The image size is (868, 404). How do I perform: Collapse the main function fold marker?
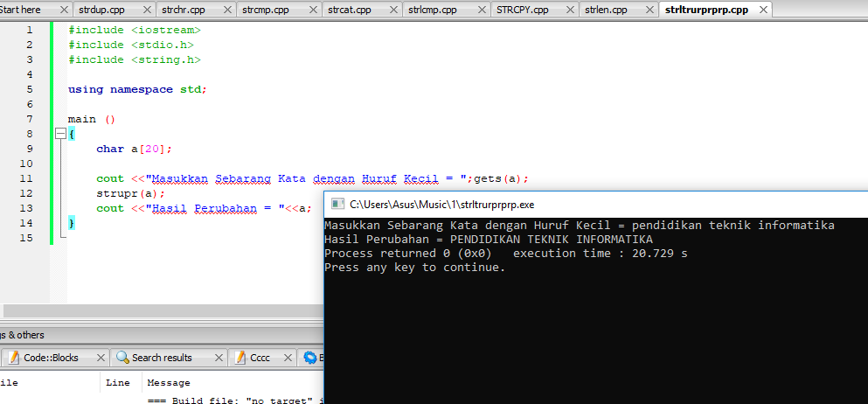pyautogui.click(x=60, y=134)
